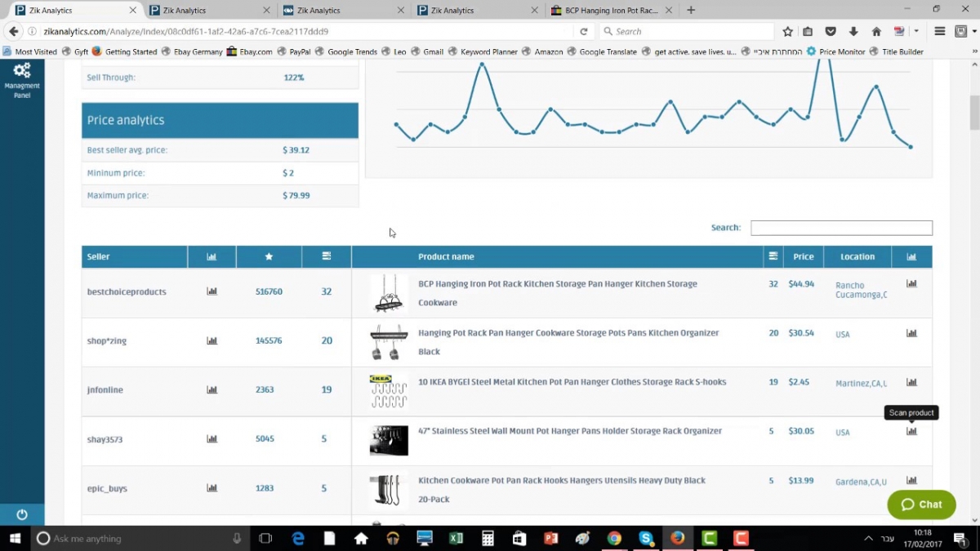Click scan icon on the epic_buys row

click(911, 481)
